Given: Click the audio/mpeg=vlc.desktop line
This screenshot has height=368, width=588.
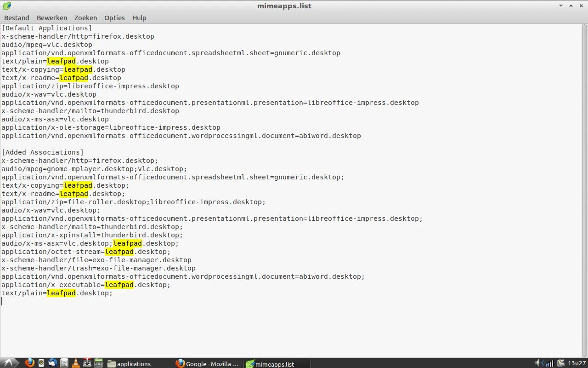Looking at the screenshot, I should (x=47, y=45).
